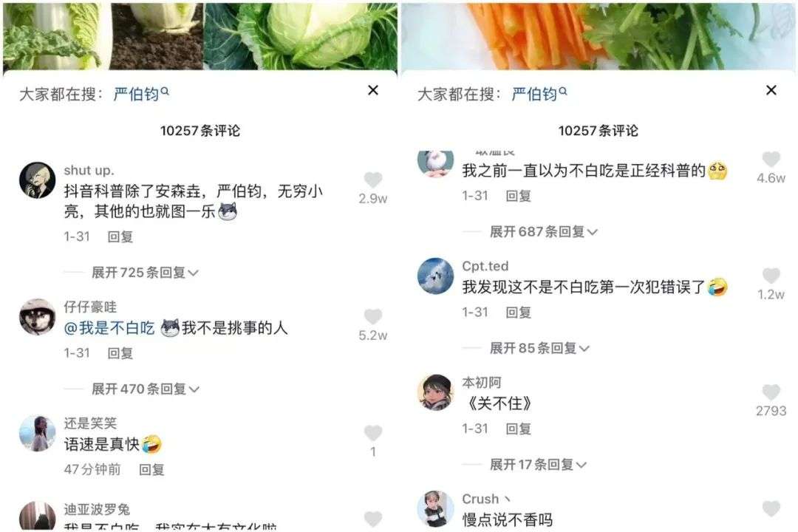Like the comment by shut up.

click(373, 180)
